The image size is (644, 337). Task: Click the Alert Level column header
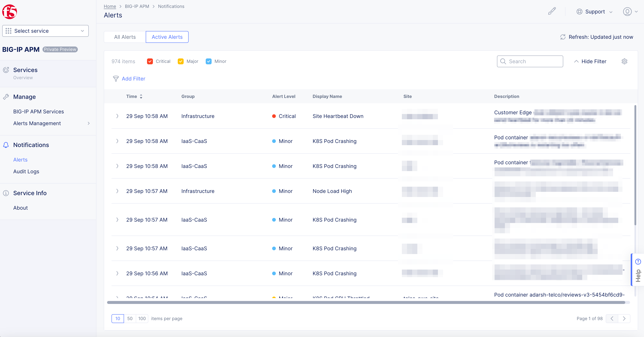[x=284, y=97]
